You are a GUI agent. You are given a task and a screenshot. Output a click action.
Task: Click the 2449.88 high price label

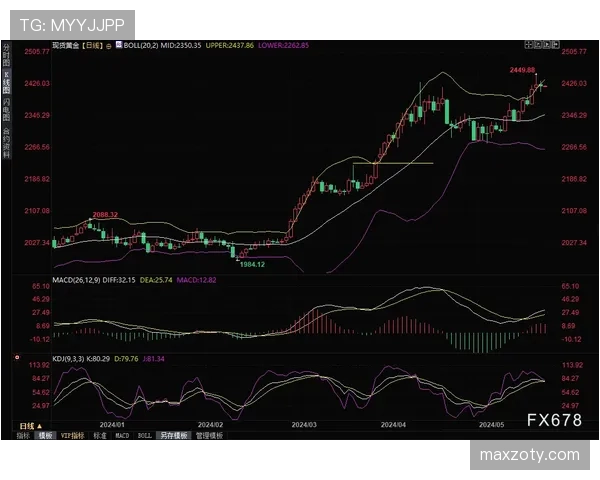coord(522,70)
